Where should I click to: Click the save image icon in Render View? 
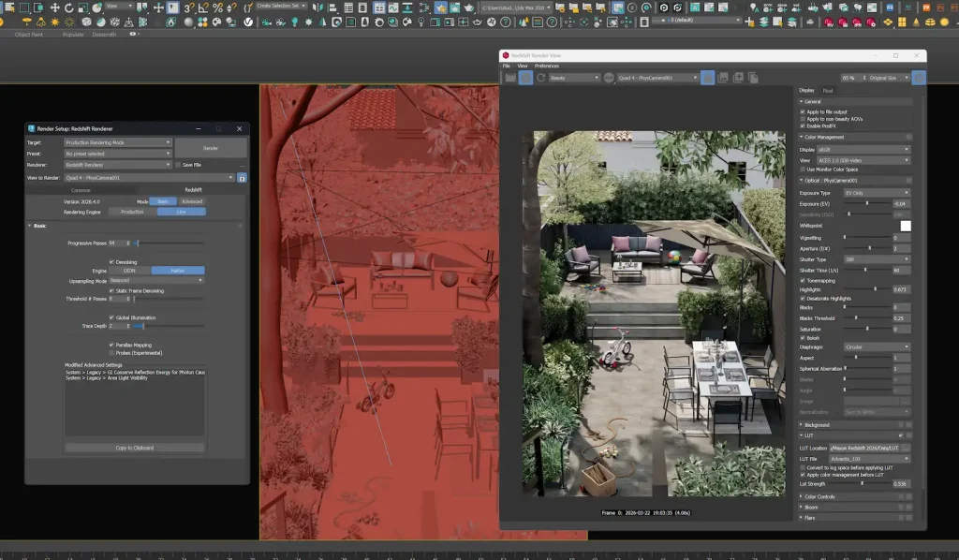point(723,78)
